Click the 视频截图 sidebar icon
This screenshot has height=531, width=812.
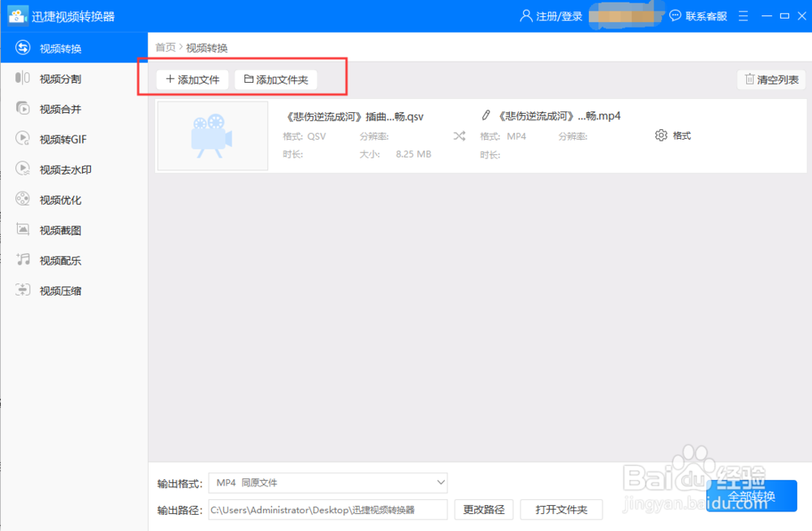pyautogui.click(x=22, y=229)
